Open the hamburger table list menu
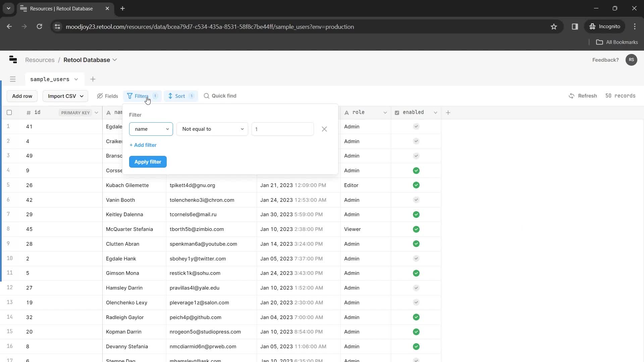The height and width of the screenshot is (362, 644). click(x=13, y=79)
